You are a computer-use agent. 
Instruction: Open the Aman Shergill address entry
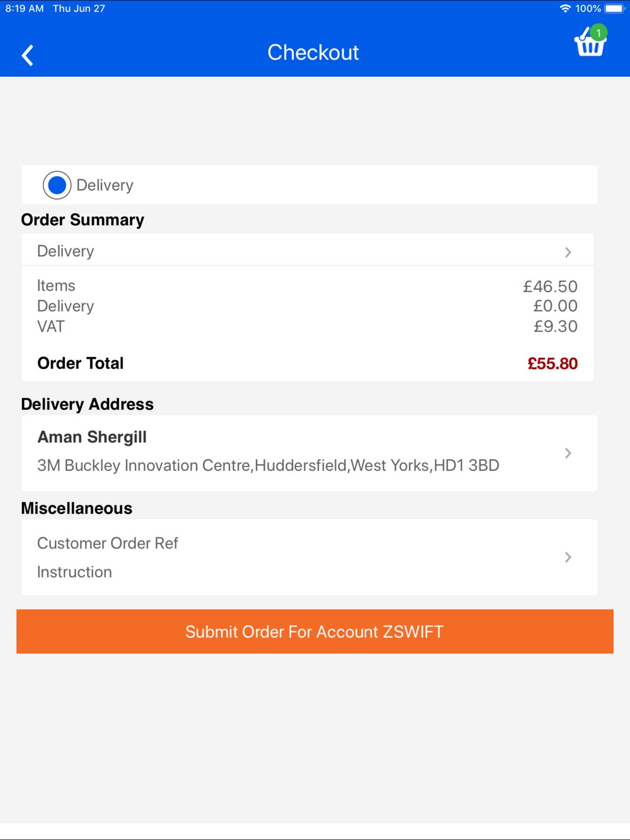coord(309,453)
